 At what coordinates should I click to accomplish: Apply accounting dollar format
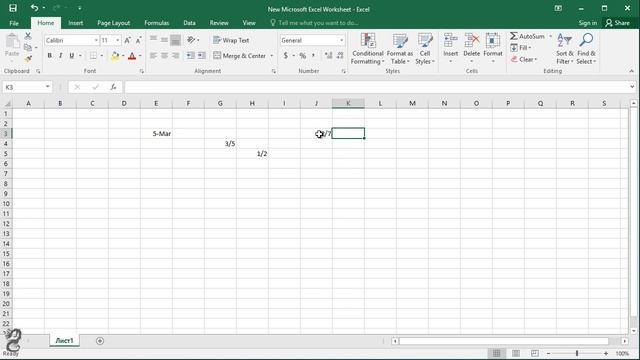tap(286, 56)
